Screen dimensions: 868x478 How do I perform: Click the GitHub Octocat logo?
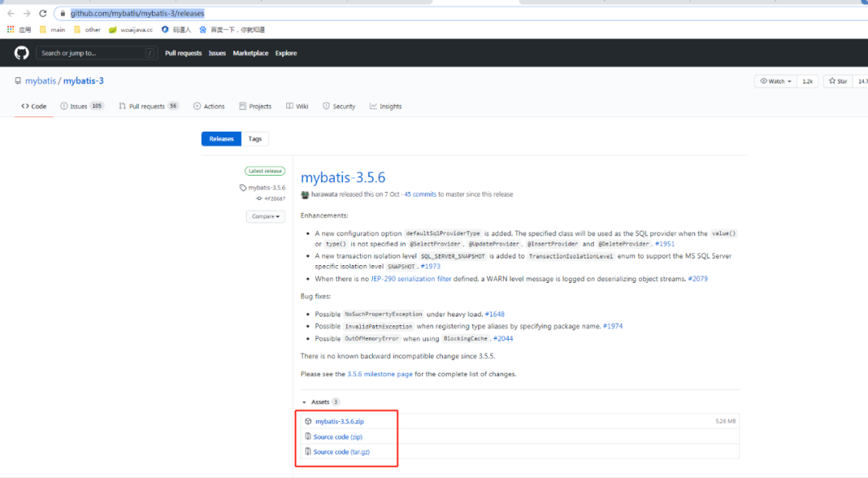coord(22,53)
